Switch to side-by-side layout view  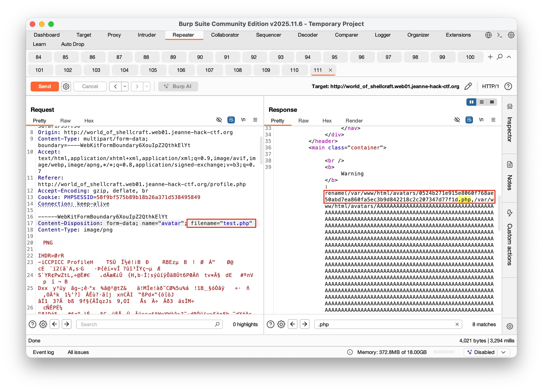471,102
